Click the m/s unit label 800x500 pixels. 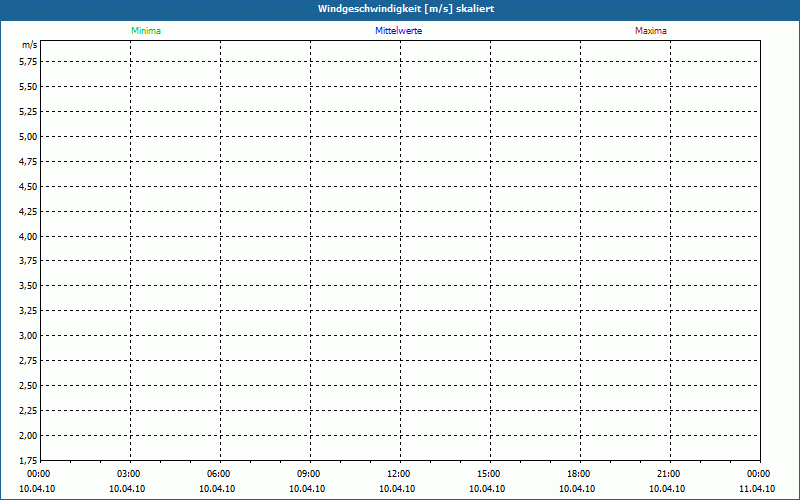[30, 46]
